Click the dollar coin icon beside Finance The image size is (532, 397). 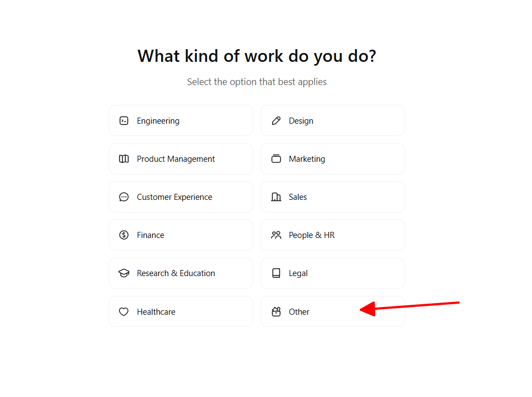pos(124,235)
